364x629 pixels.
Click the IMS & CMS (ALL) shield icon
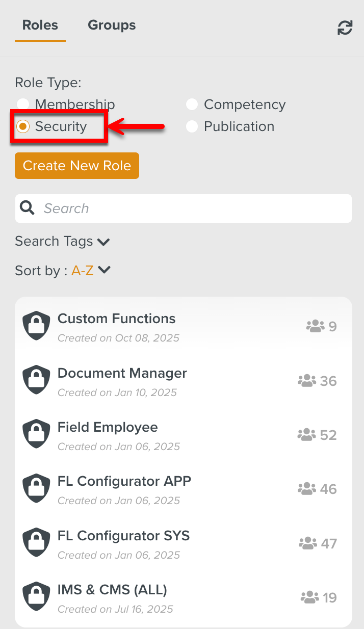(37, 597)
